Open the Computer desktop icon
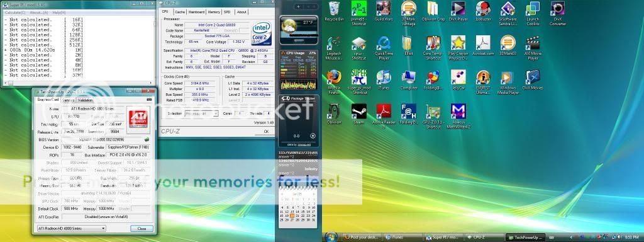Screen dimensions: 644x242 tap(408, 80)
